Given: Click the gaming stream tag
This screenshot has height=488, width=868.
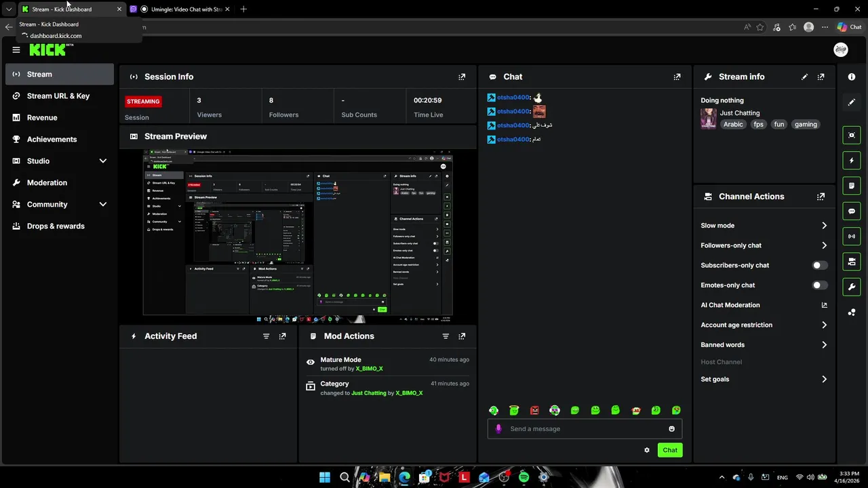Looking at the screenshot, I should 806,125.
